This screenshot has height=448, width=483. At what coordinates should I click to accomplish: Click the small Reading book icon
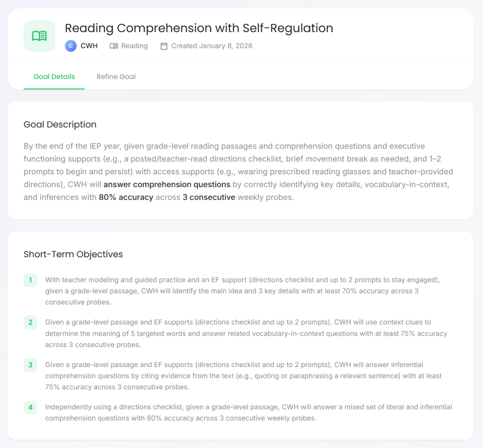tap(114, 46)
